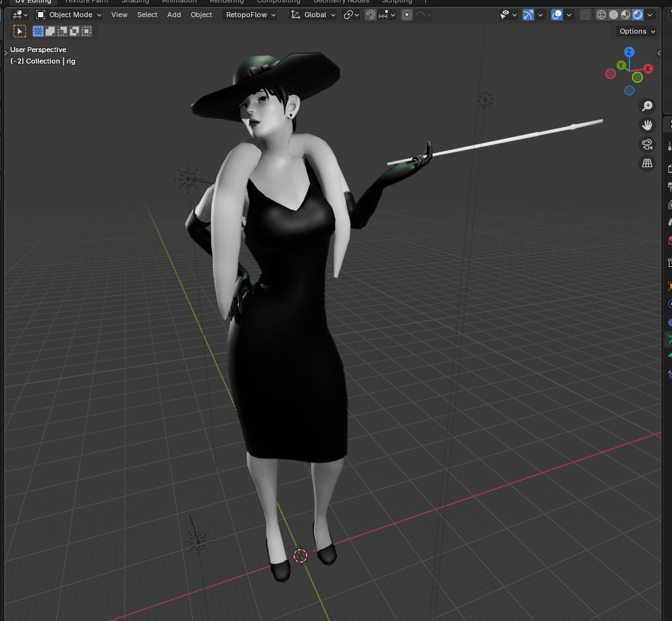The image size is (672, 621).
Task: Click the negative X red gizmo circle
Action: [610, 74]
